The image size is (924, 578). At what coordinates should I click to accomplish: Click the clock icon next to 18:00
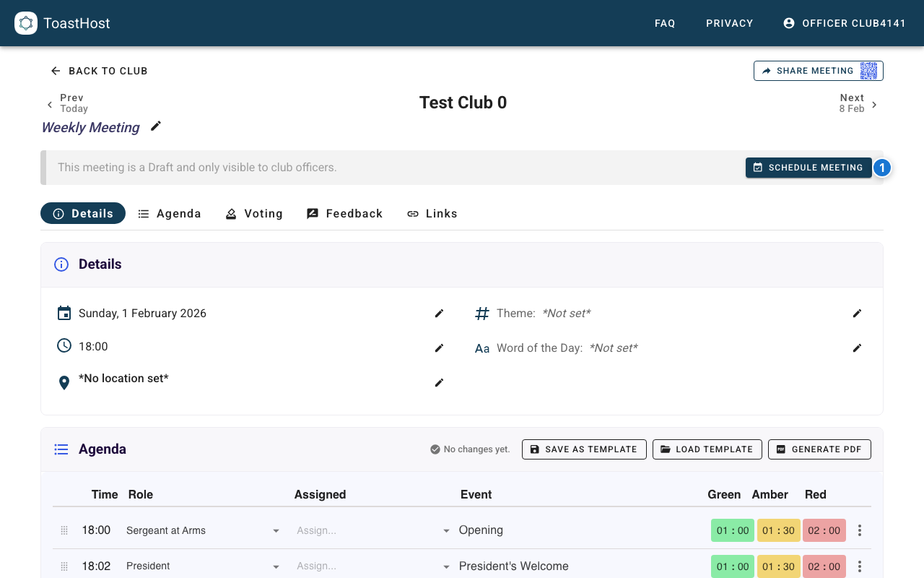pyautogui.click(x=64, y=345)
